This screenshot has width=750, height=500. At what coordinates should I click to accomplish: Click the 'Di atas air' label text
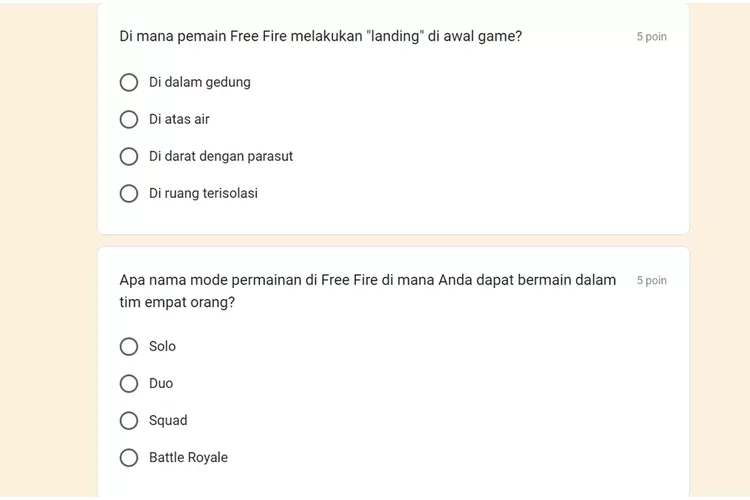point(179,119)
